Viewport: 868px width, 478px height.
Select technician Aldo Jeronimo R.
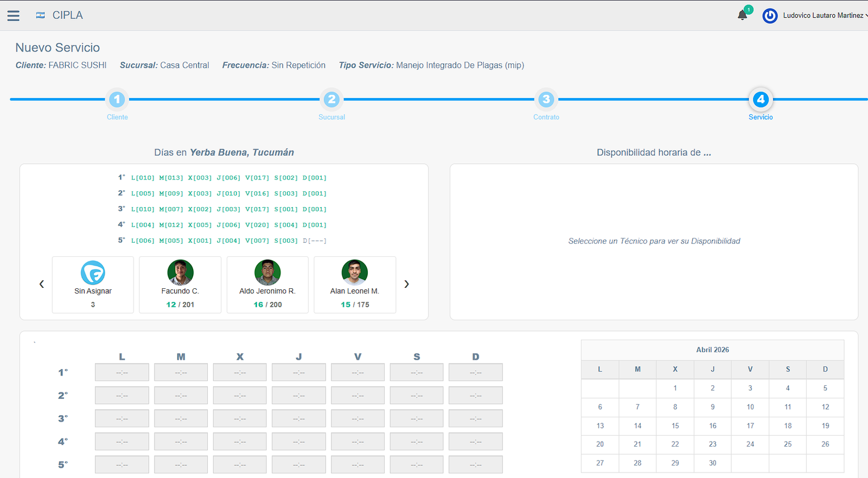(x=267, y=285)
